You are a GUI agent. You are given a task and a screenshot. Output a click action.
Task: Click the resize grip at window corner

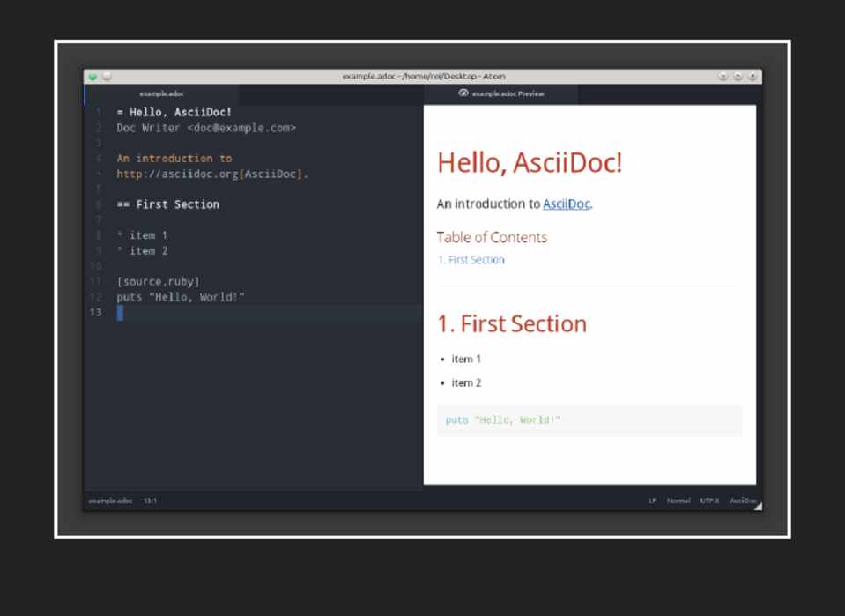click(x=757, y=505)
